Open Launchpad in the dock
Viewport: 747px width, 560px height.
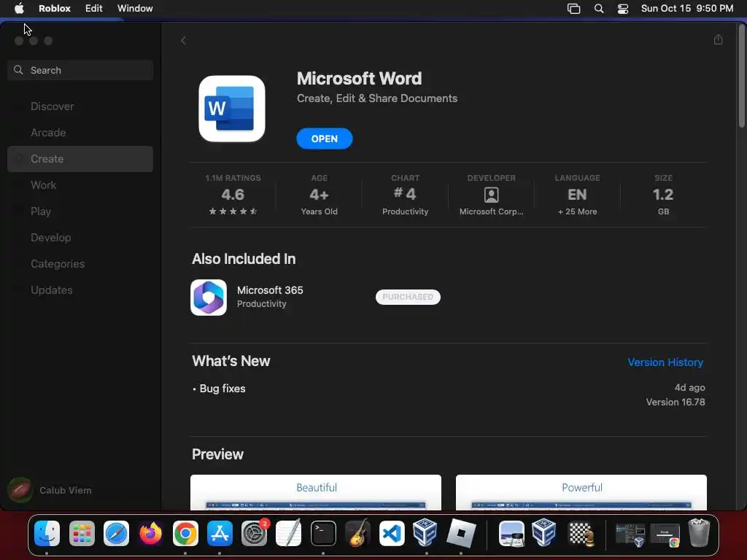pyautogui.click(x=82, y=533)
